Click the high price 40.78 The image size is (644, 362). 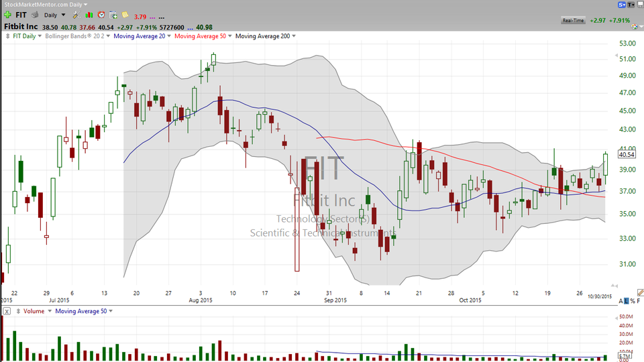pyautogui.click(x=68, y=27)
